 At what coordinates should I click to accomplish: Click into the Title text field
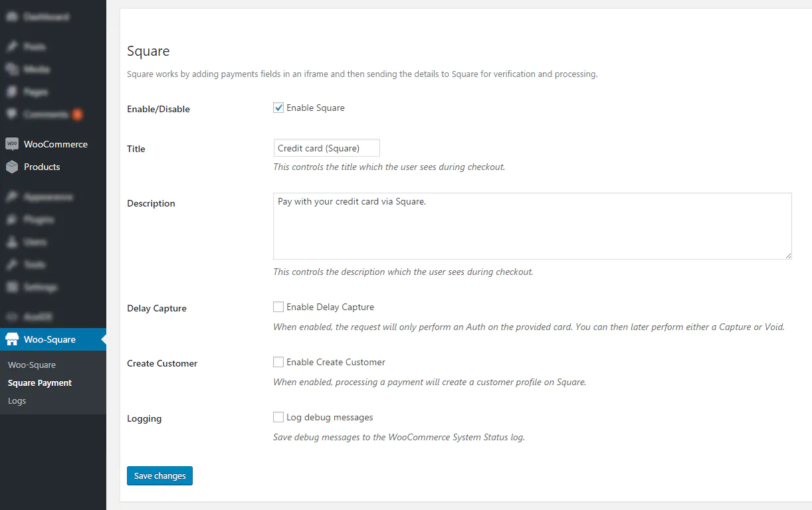(x=326, y=148)
